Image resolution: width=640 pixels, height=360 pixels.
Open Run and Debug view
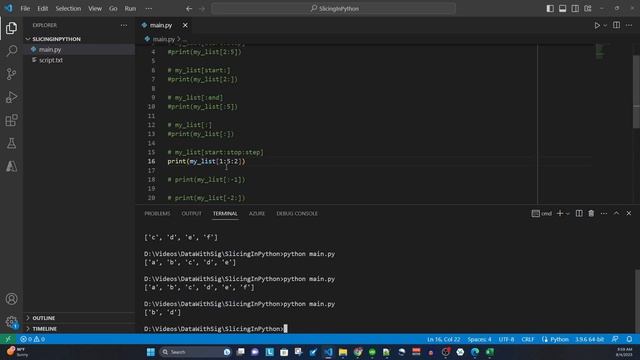[11, 97]
